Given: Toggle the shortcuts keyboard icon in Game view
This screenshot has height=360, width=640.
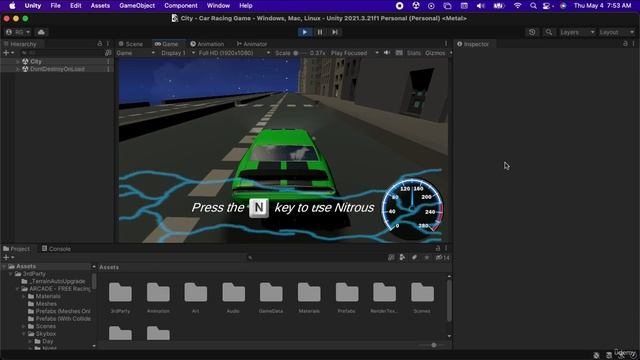Looking at the screenshot, I should point(399,53).
